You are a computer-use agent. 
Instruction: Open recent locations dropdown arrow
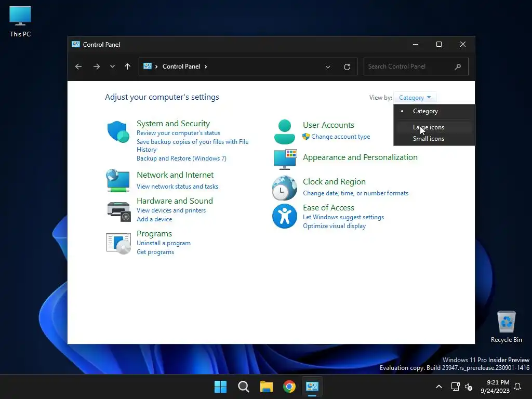[112, 66]
